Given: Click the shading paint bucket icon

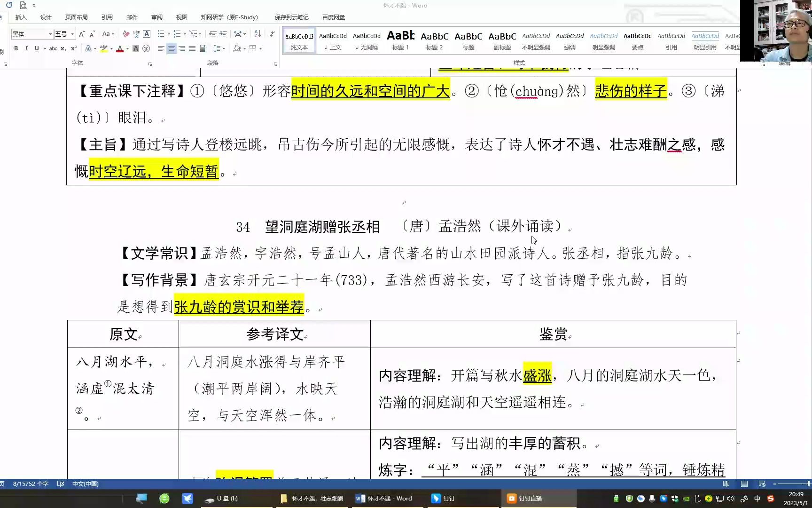Looking at the screenshot, I should click(237, 48).
